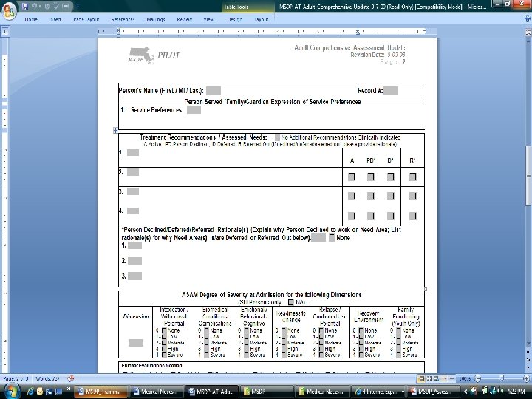Click the tab stop selector beside the ruler
Viewport: 532px width, 399px height.
(5, 33)
